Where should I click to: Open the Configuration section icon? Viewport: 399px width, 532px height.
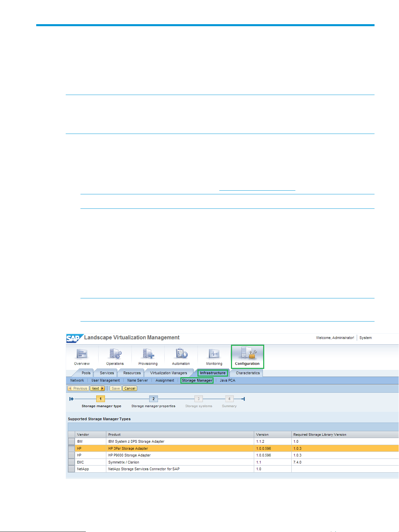pyautogui.click(x=247, y=357)
